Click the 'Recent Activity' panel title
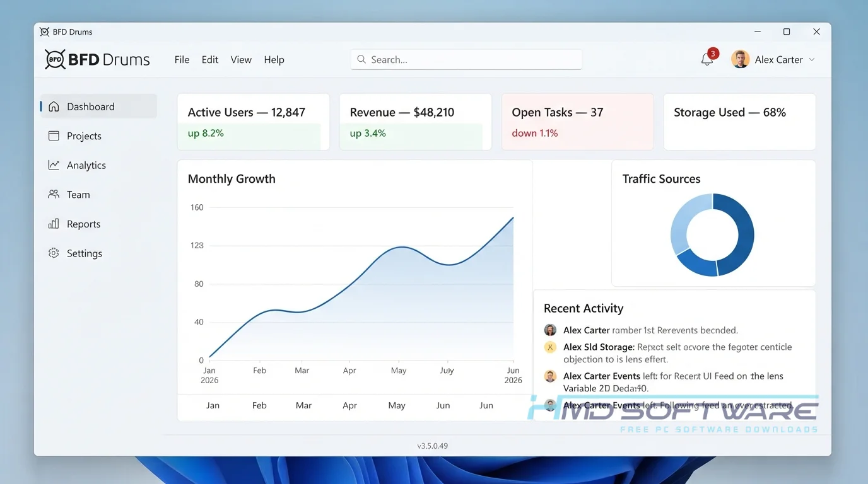 584,308
